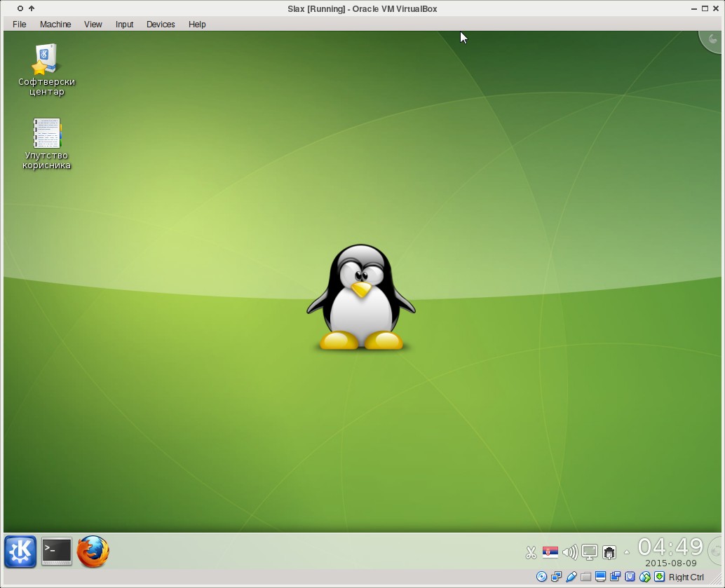Maximize the VirtualBox window
Screen dimensions: 725x588
tap(705, 8)
